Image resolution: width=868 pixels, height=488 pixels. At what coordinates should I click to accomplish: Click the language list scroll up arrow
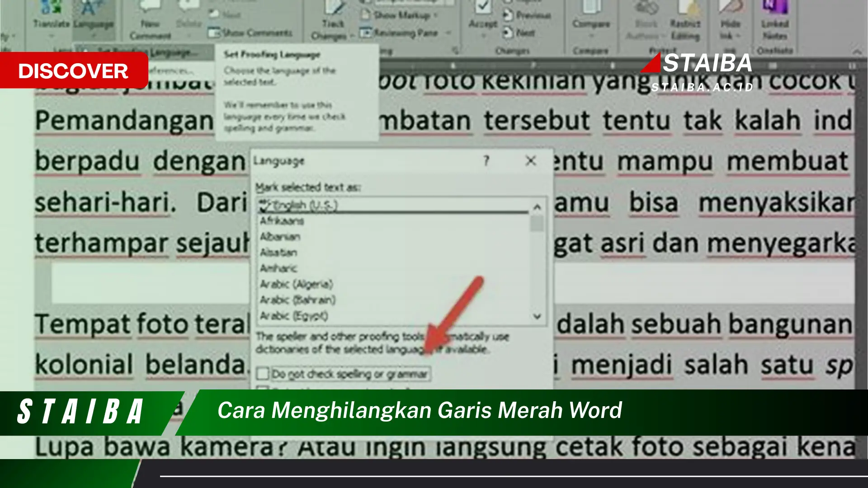coord(537,207)
